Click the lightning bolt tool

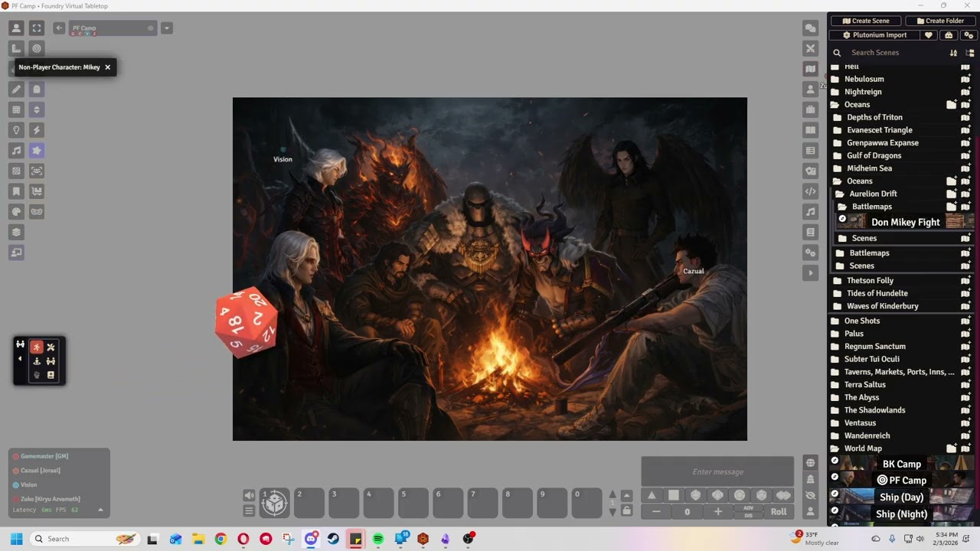37,130
